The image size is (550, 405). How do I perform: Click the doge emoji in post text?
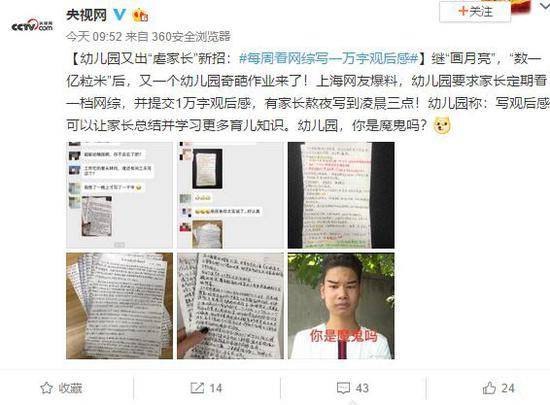[x=442, y=126]
